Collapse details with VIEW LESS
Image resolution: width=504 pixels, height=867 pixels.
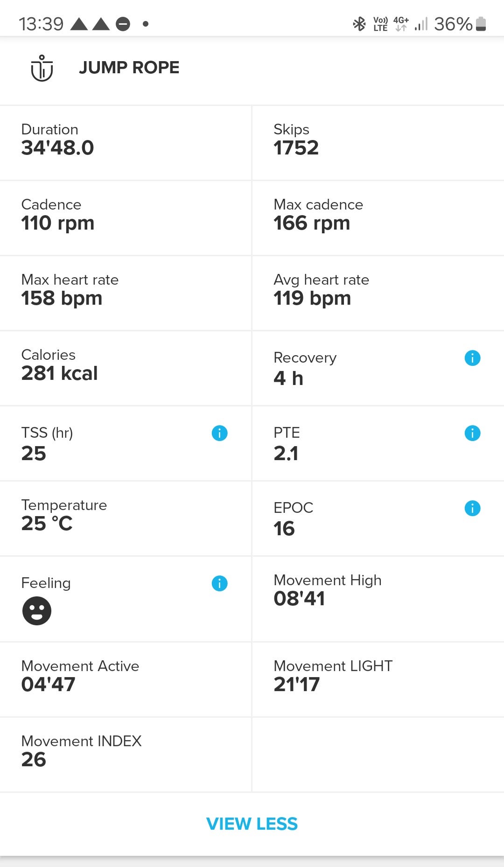click(x=252, y=824)
